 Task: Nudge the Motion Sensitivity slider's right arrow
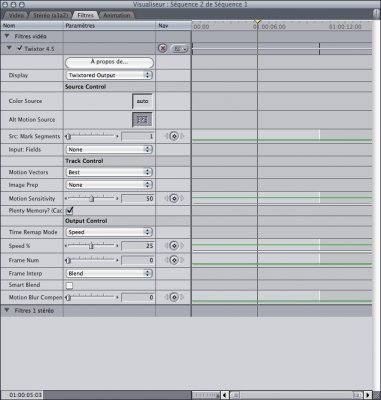pyautogui.click(x=117, y=199)
